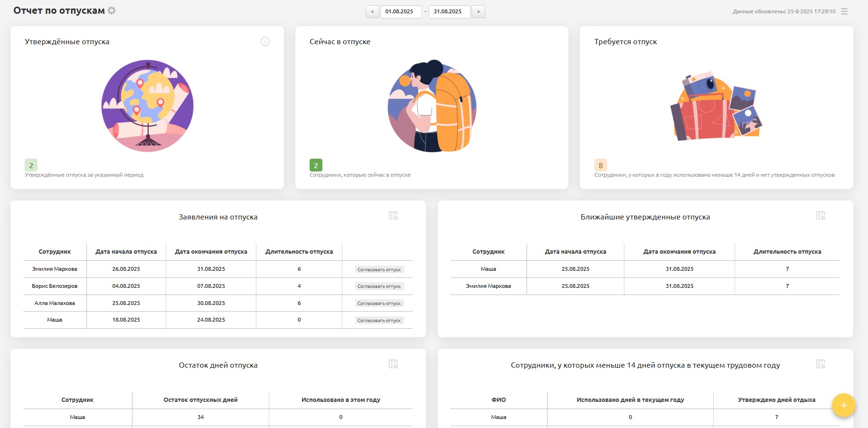Approve vacation request for Маша
The height and width of the screenshot is (428, 868).
point(379,321)
